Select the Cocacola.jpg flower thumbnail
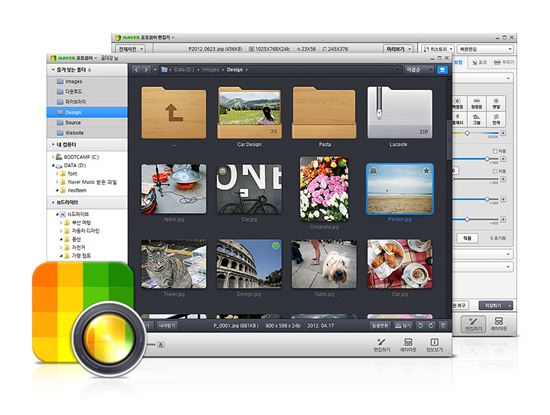550x415 pixels. click(324, 189)
